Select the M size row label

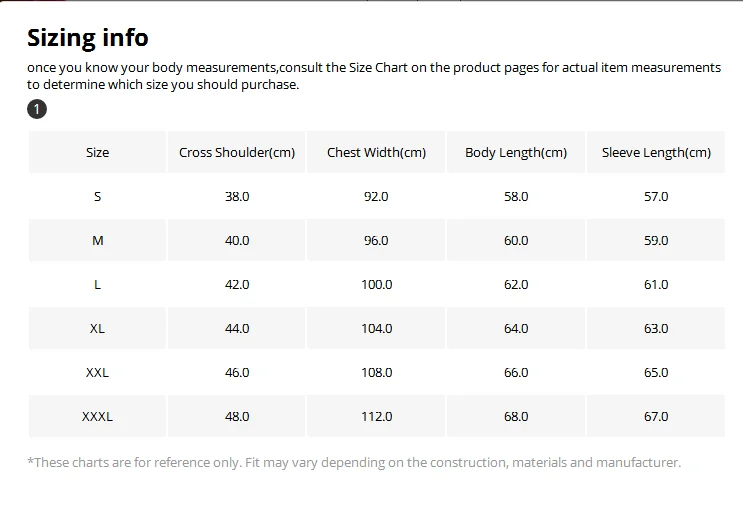[98, 241]
